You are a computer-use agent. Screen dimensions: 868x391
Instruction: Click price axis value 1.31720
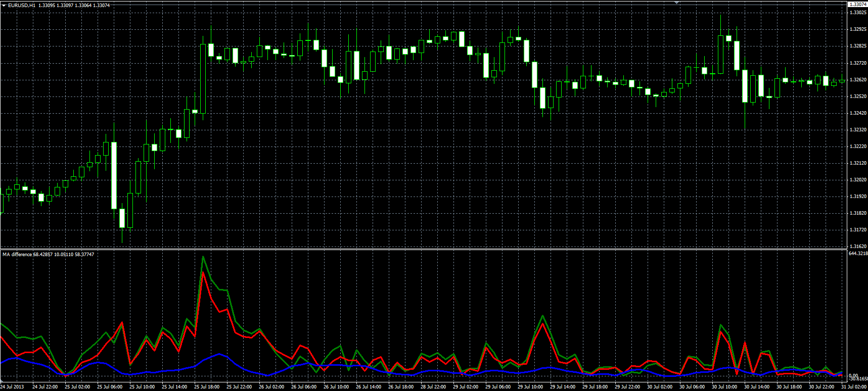coord(858,230)
